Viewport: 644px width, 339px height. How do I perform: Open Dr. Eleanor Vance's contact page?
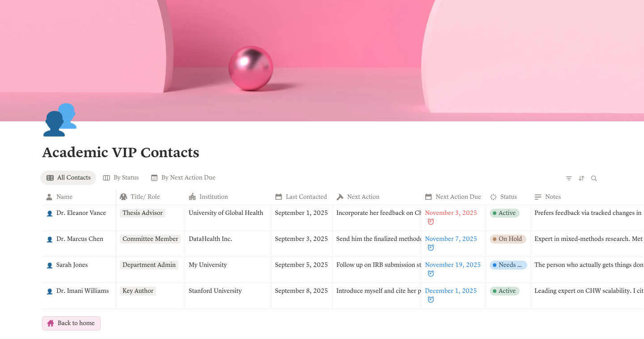tap(81, 213)
